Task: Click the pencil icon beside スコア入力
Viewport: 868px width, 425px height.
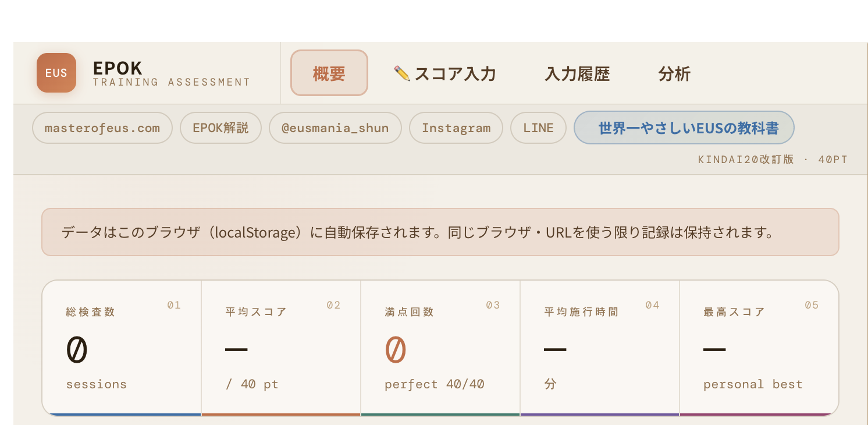Action: pyautogui.click(x=401, y=73)
